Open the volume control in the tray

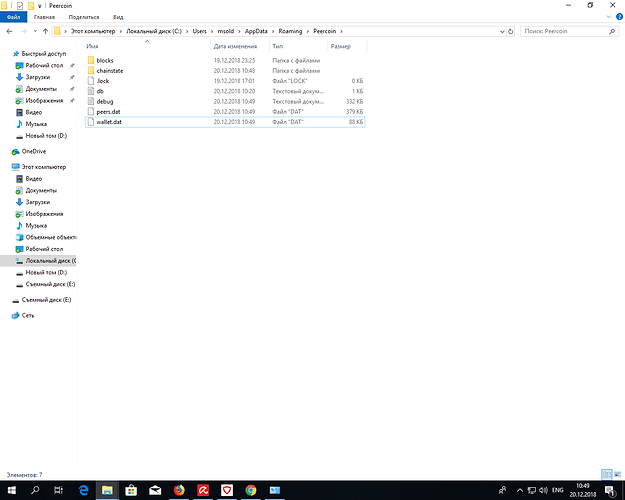coord(543,490)
